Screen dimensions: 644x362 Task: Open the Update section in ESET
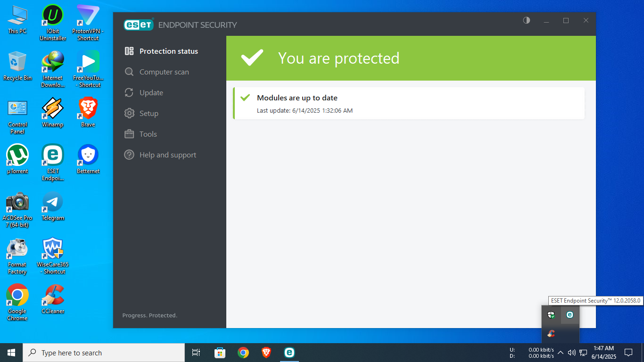pos(144,92)
